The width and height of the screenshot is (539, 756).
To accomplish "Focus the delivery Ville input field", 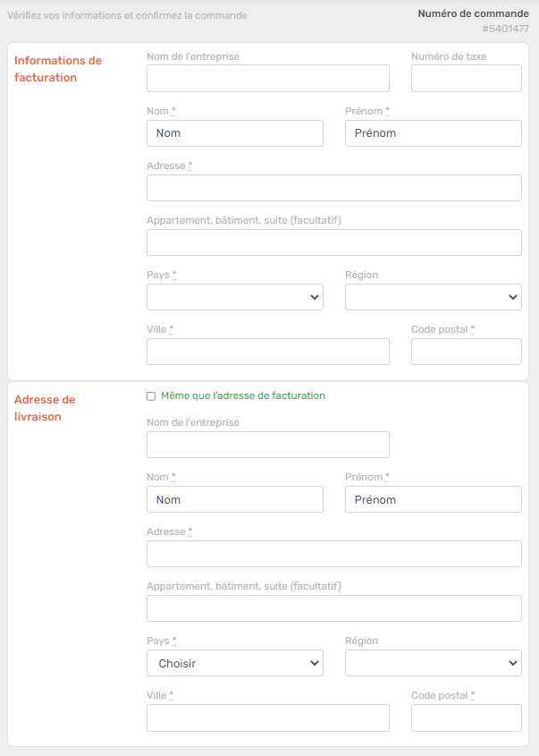I will pyautogui.click(x=268, y=718).
